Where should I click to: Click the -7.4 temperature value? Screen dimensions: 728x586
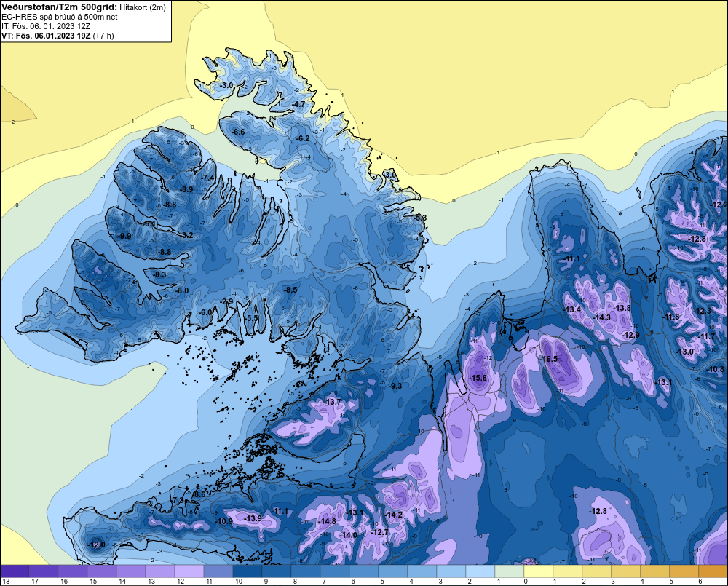(207, 178)
